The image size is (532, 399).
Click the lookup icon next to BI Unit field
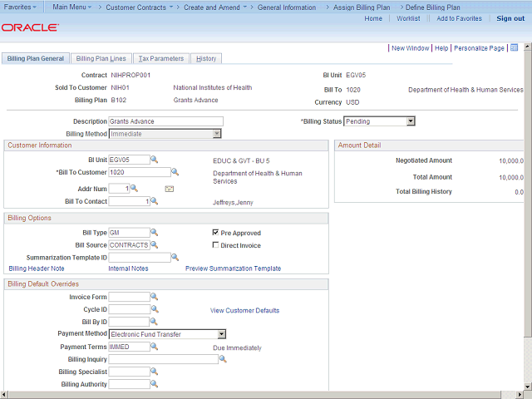(154, 159)
